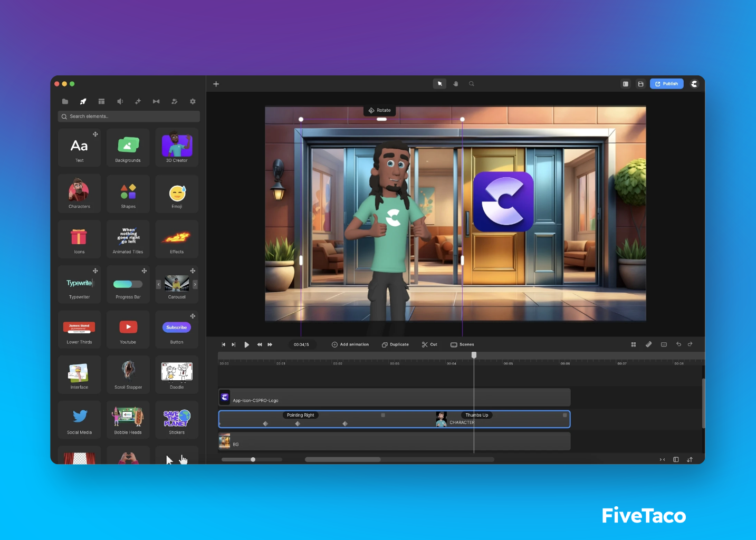Screen dimensions: 756x540
Task: Open the Scenes panel
Action: click(462, 344)
